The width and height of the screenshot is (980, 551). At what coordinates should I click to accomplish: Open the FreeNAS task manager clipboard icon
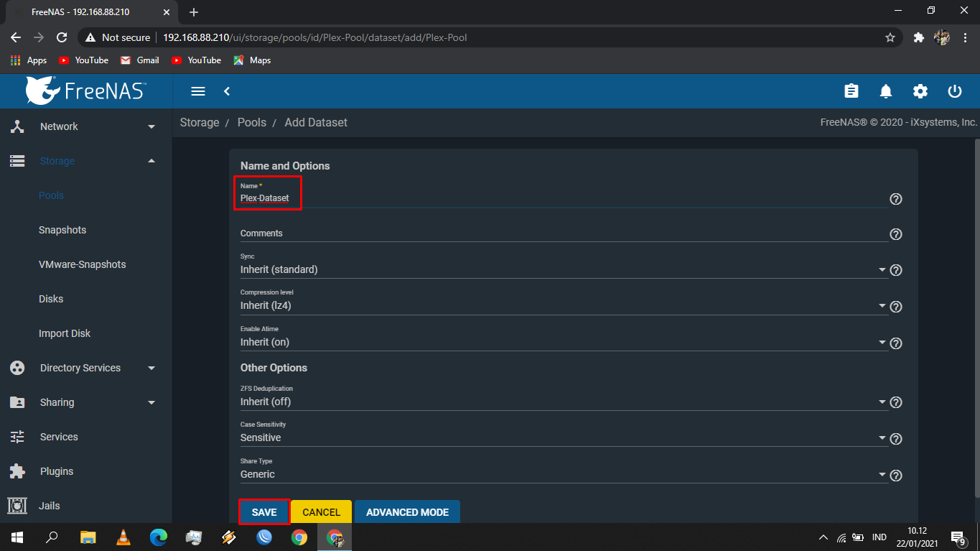851,91
